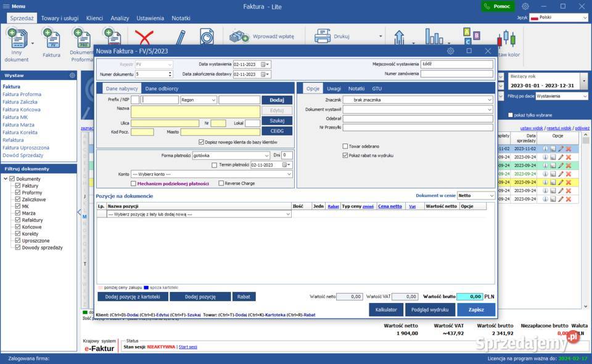Click the upward export arrow icon in ribbon
Image resolution: width=592 pixels, height=364 pixels.
[399, 37]
